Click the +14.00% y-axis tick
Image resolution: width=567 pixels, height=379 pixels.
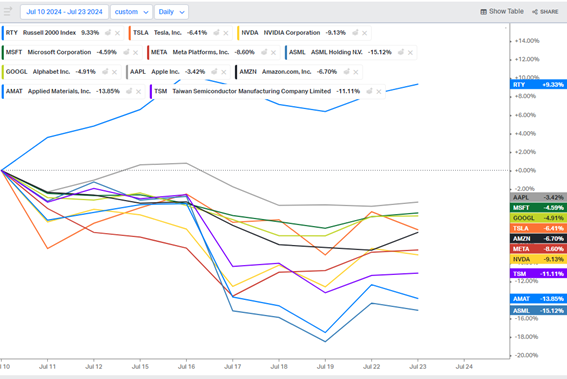point(527,41)
